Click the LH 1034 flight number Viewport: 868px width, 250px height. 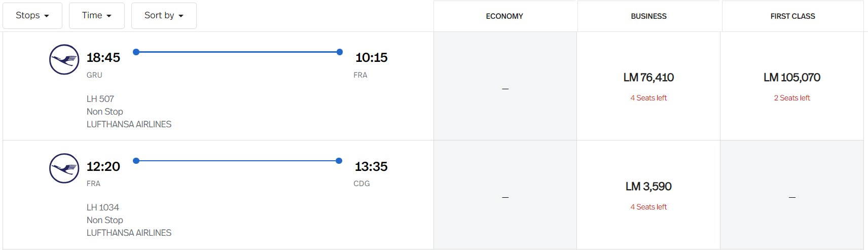tap(103, 207)
